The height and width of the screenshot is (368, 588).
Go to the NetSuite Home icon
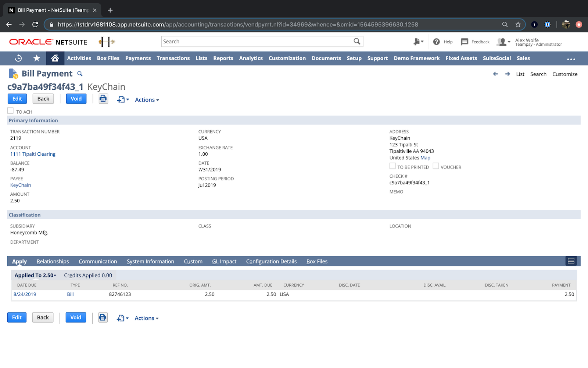(55, 58)
